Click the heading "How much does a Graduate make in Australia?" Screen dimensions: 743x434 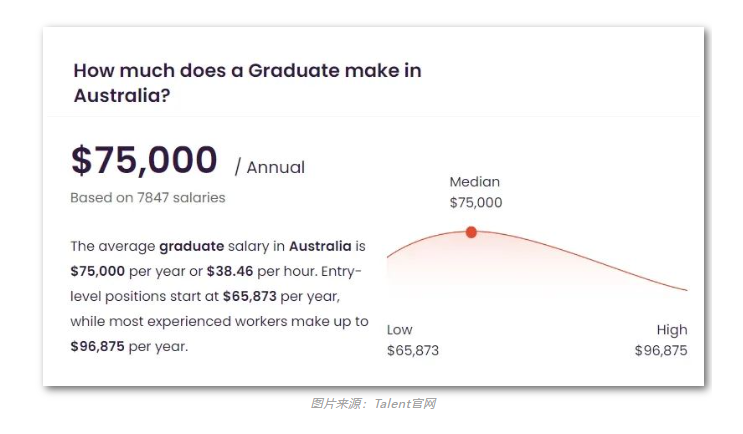coord(247,83)
